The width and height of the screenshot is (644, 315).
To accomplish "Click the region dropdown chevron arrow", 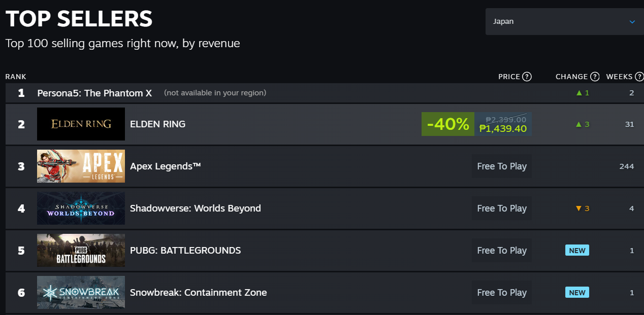I will (632, 22).
